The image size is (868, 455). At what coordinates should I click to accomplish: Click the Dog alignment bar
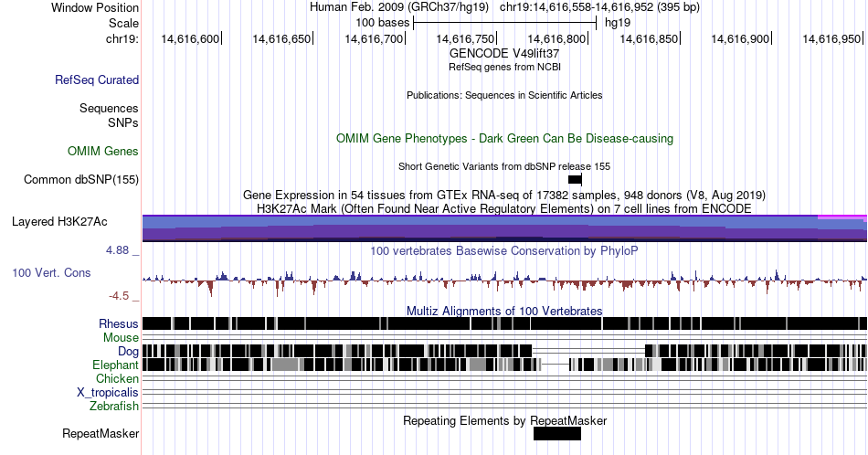pyautogui.click(x=504, y=351)
